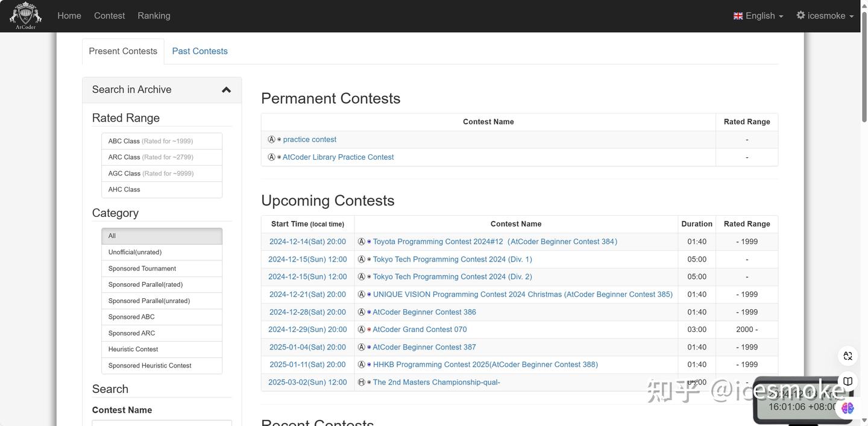868x426 pixels.
Task: Click the translate page floating icon
Action: (x=848, y=356)
